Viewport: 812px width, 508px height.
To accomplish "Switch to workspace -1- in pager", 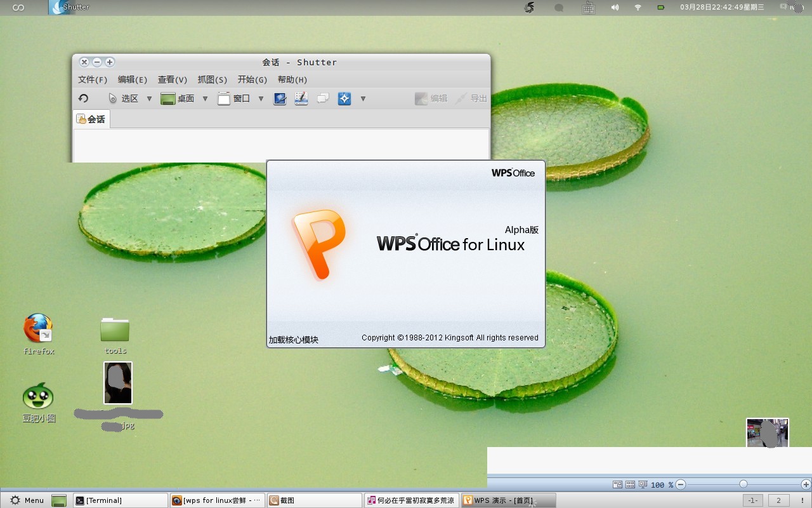I will [x=753, y=500].
